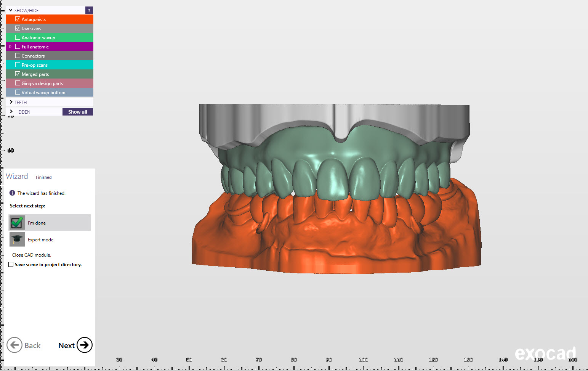
Task: Click the Wizard title
Action: tap(17, 176)
